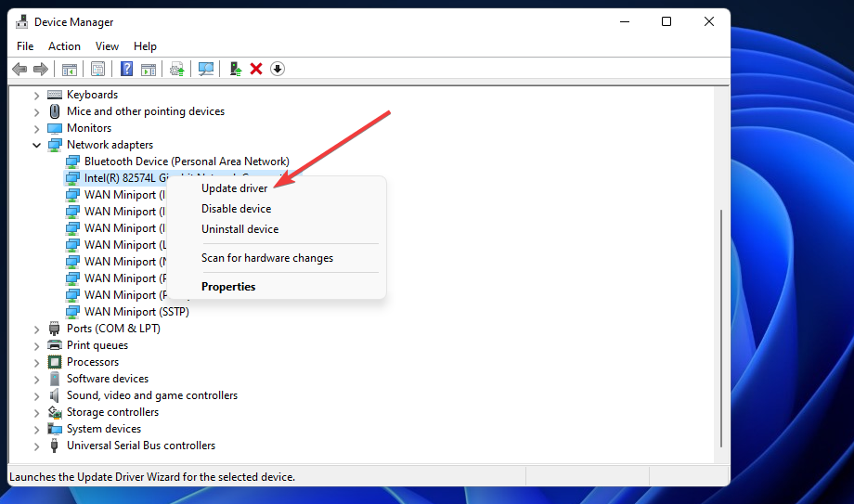Expand the Monitors node chevron

[x=36, y=129]
